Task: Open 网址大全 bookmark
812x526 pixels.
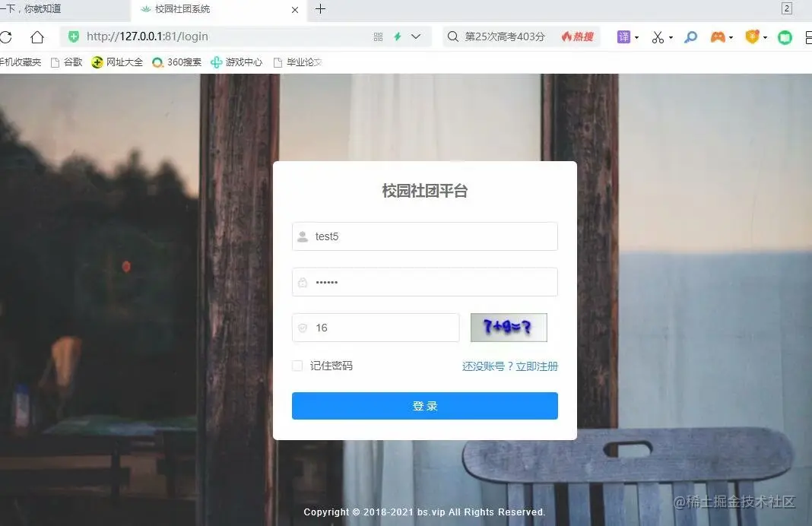Action: coord(117,62)
